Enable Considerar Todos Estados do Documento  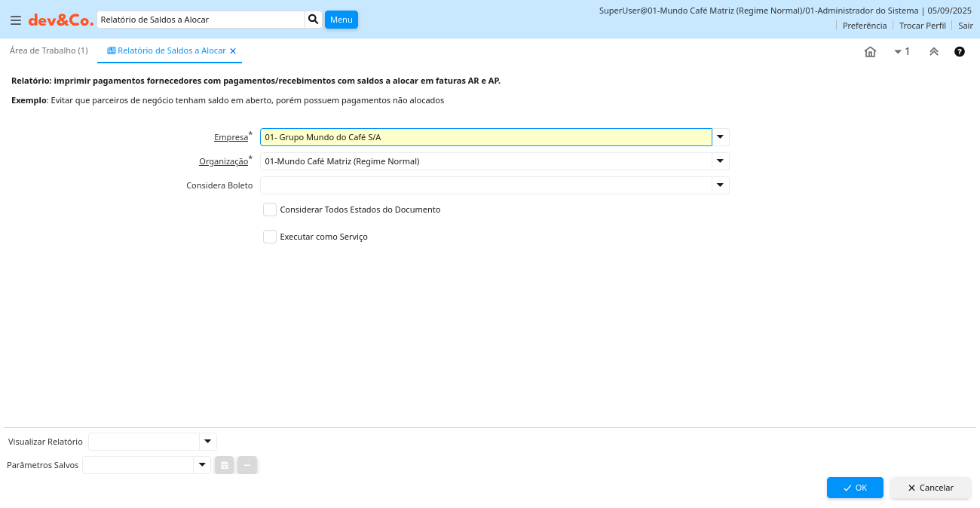[x=270, y=210]
